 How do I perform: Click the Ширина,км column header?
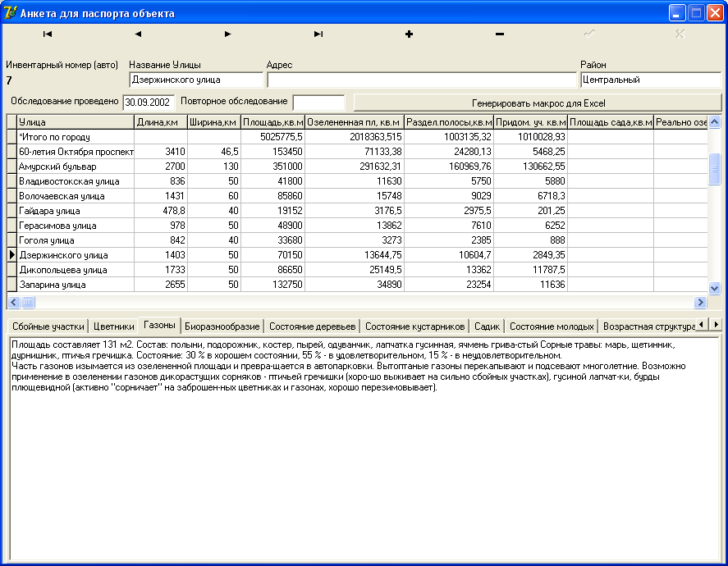214,122
